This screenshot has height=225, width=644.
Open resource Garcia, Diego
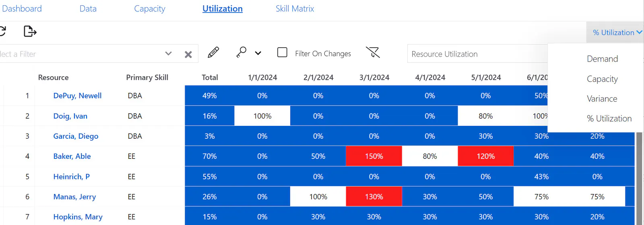tap(76, 136)
